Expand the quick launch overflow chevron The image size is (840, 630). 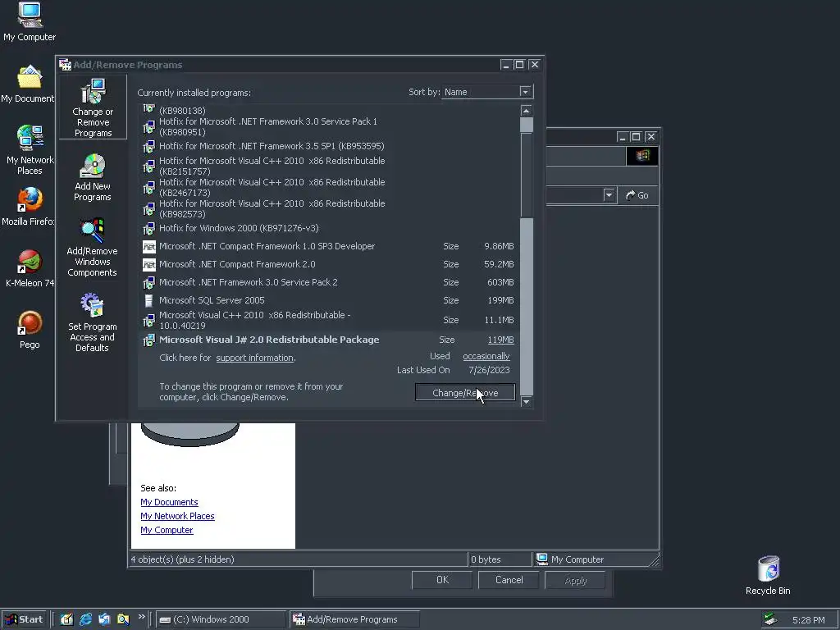(x=141, y=617)
